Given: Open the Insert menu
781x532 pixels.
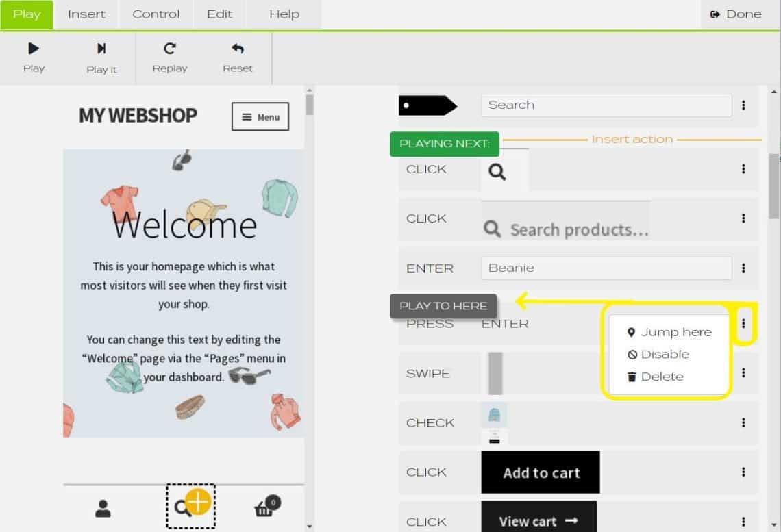Looking at the screenshot, I should (x=86, y=14).
